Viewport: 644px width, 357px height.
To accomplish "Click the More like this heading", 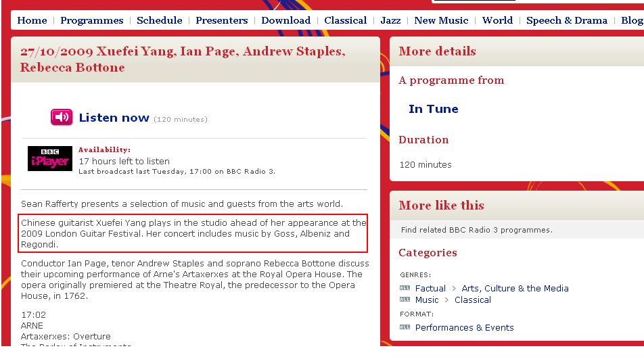I will point(442,205).
